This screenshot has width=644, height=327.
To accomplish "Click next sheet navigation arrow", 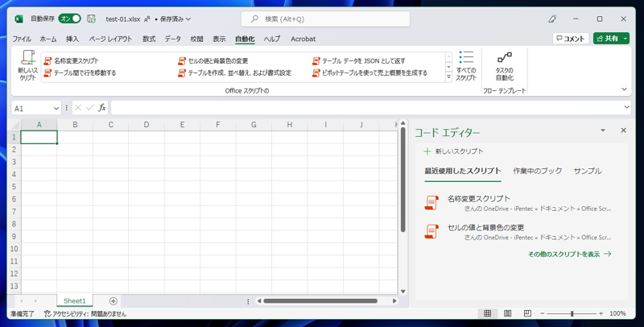I will pyautogui.click(x=35, y=301).
